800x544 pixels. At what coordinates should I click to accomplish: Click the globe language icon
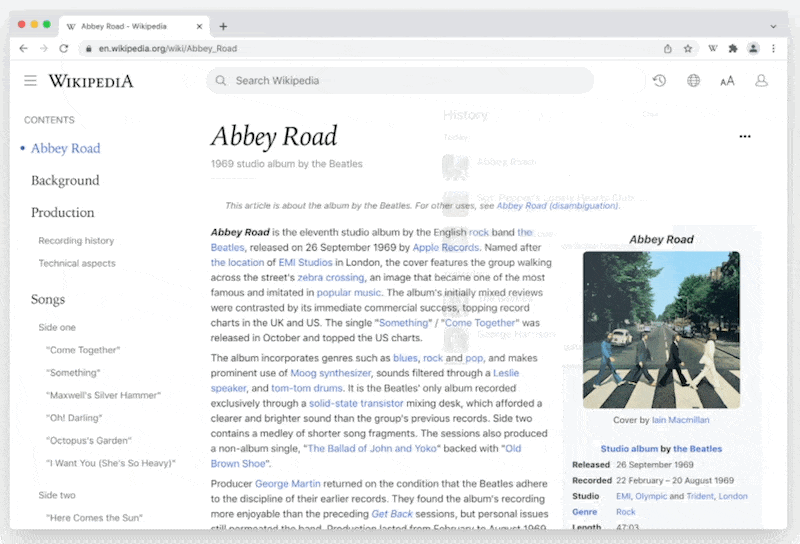[x=693, y=81]
